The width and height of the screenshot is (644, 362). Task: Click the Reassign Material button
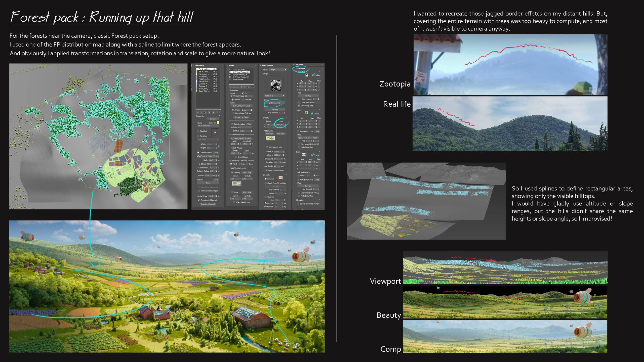208,204
